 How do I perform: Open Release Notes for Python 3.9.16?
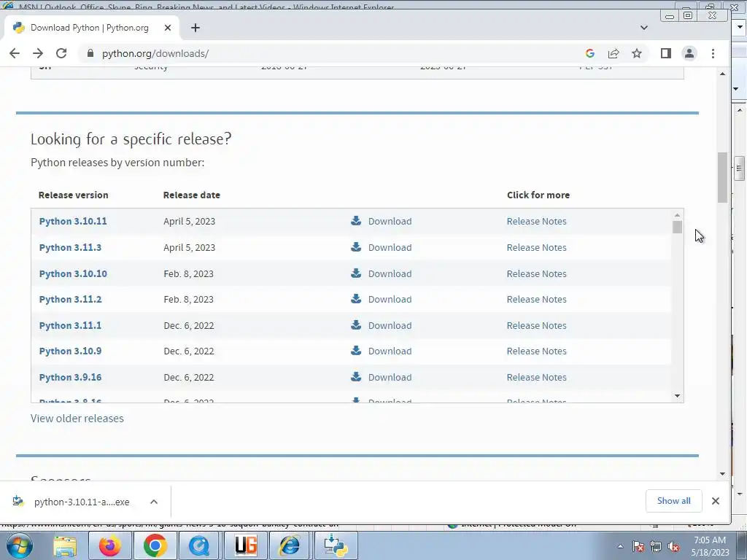(536, 378)
